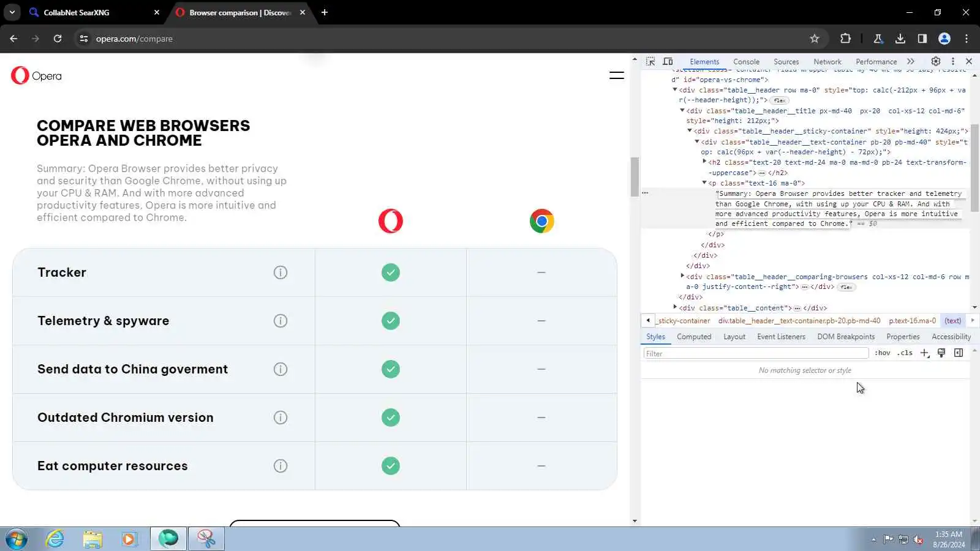Open the Windows Start menu
The height and width of the screenshot is (551, 980).
pyautogui.click(x=16, y=539)
